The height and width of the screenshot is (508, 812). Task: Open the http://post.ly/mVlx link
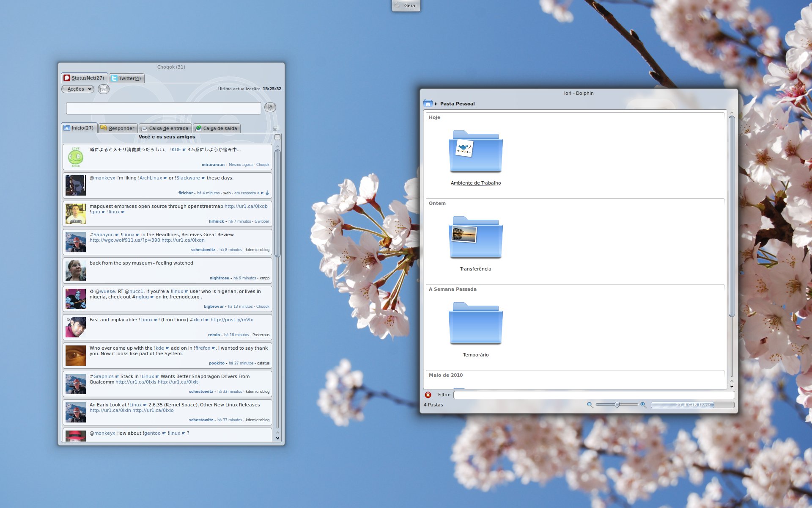[x=232, y=320]
